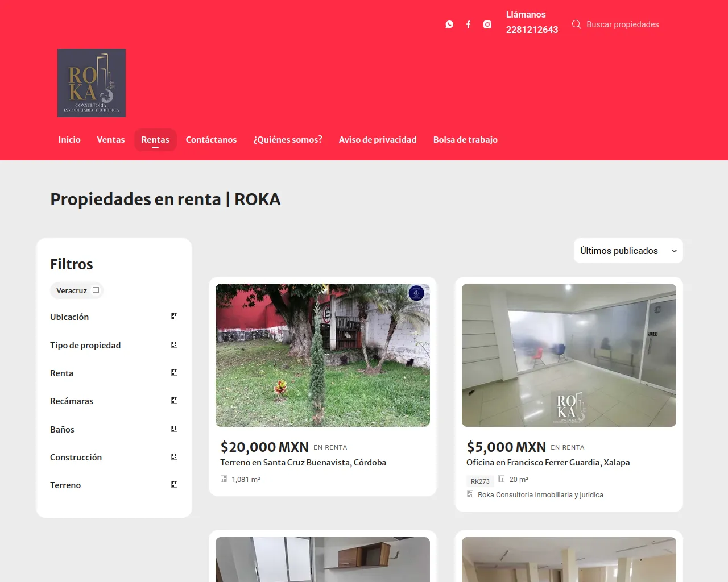Open the WhatsApp contact icon
The image size is (728, 582).
449,24
